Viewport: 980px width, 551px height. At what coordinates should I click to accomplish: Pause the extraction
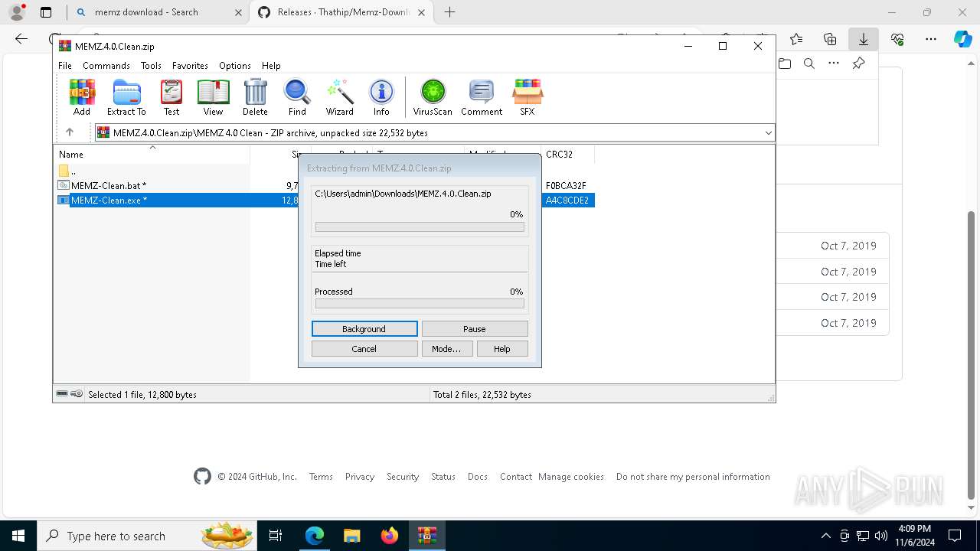click(475, 329)
